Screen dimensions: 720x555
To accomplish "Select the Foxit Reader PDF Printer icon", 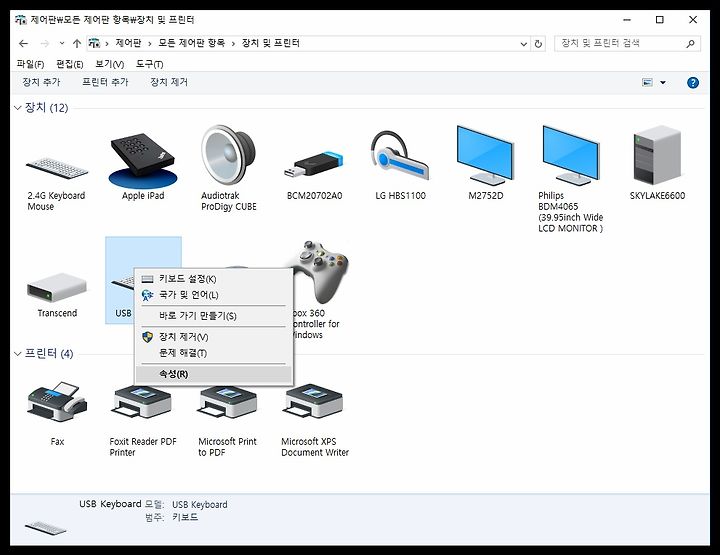I will (142, 402).
